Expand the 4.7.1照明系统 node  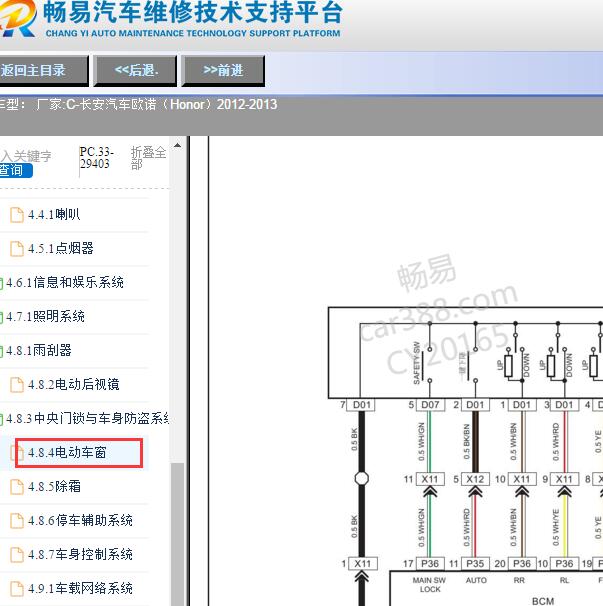coord(45,317)
